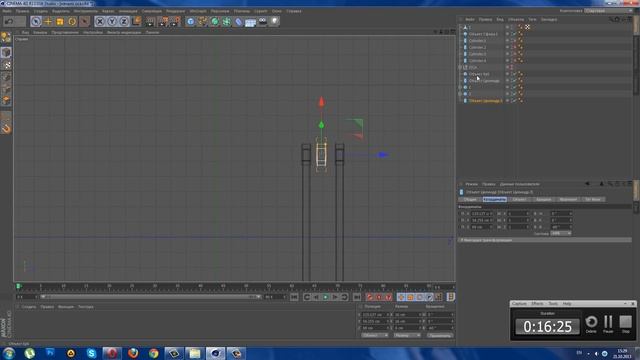
Task: Open the green NURBS generators icon
Action: [x=215, y=21]
